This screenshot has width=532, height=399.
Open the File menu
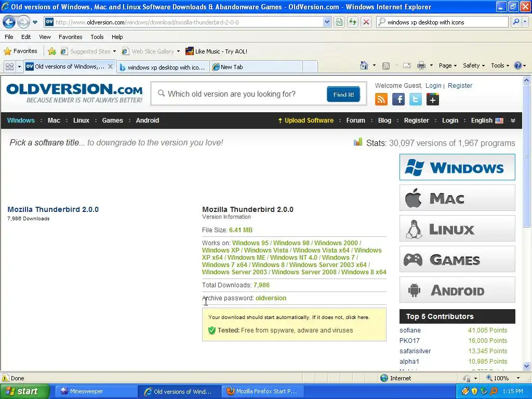click(x=9, y=37)
